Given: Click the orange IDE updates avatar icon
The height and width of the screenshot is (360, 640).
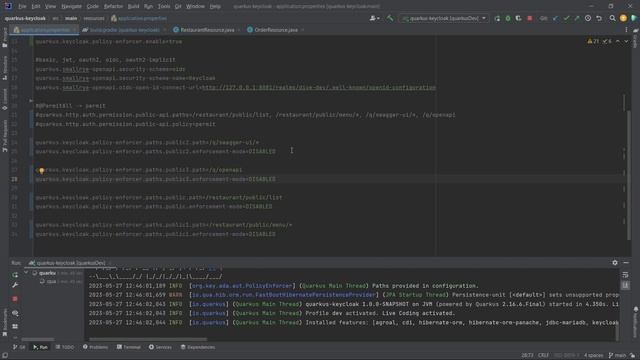Looking at the screenshot, I should click(623, 18).
